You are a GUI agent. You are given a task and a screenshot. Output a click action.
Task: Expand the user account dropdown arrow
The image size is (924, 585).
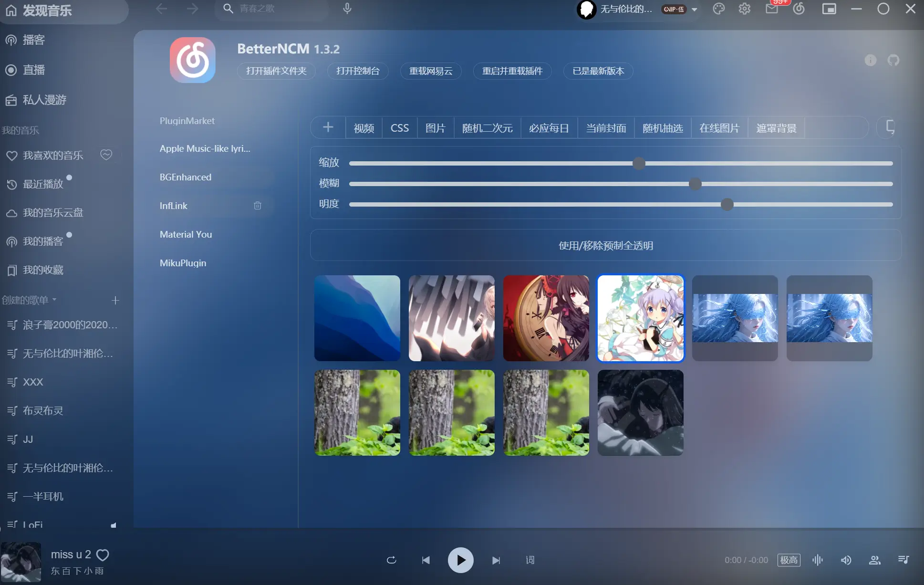coord(695,9)
